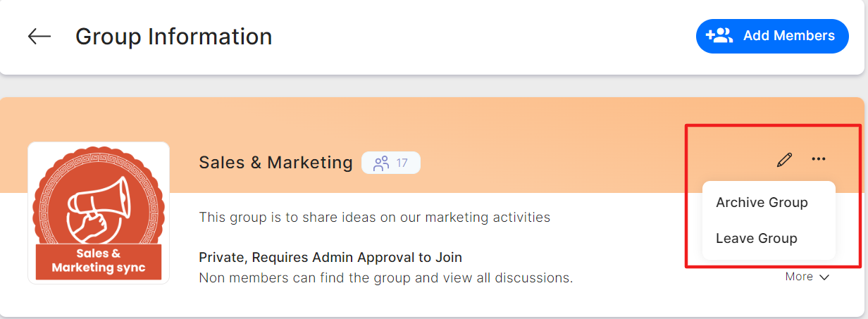
Task: Click the group description about marketing activities
Action: pos(374,218)
